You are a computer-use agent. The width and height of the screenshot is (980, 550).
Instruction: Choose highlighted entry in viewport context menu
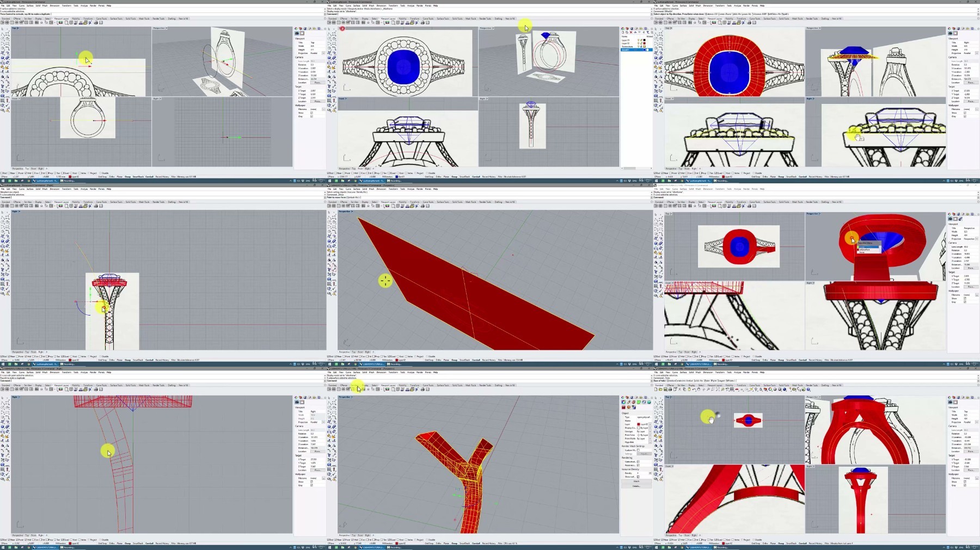coord(868,247)
